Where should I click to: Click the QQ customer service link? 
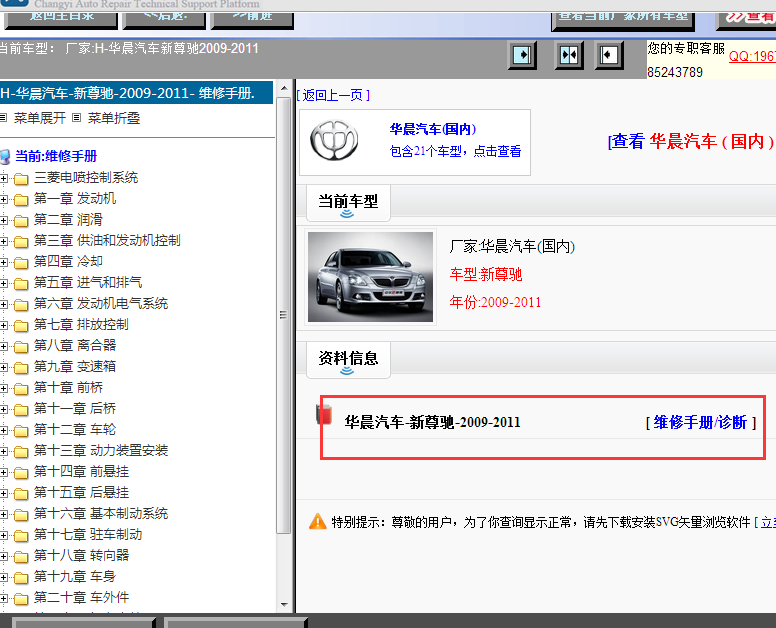pyautogui.click(x=752, y=56)
